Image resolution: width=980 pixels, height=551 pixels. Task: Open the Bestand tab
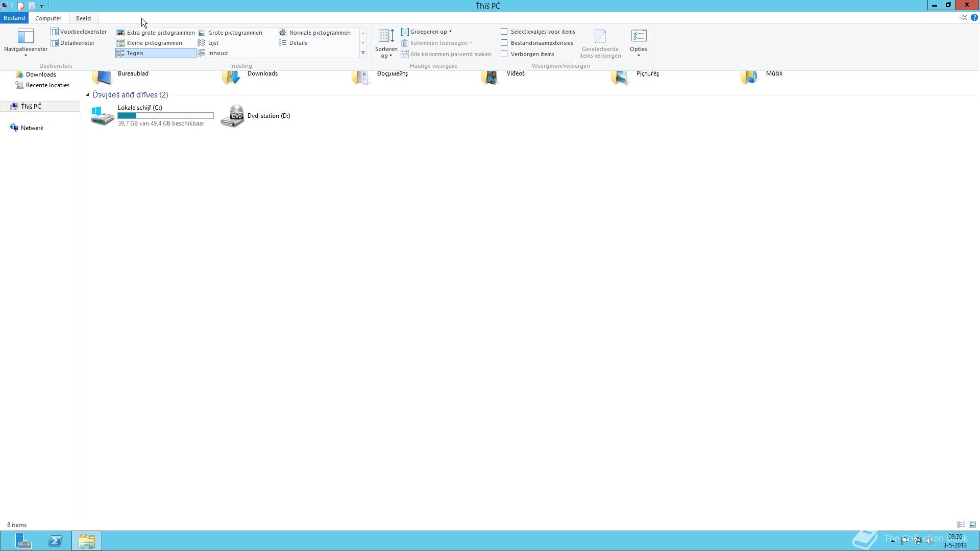(x=14, y=18)
